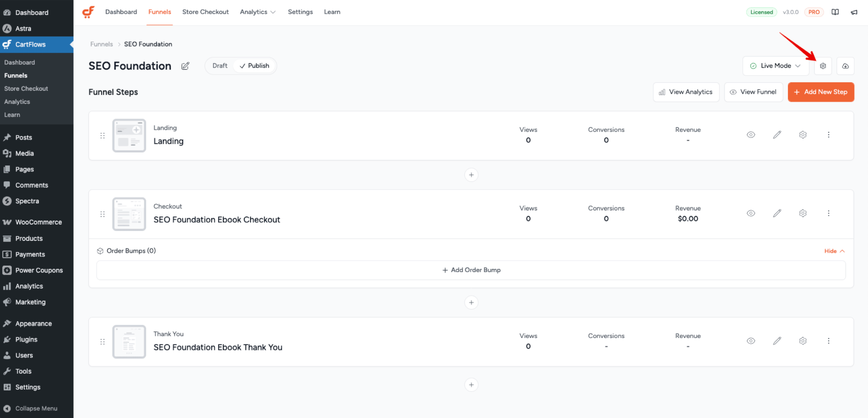Set funnel status to Draft
Screen dimensions: 868x418
220,66
